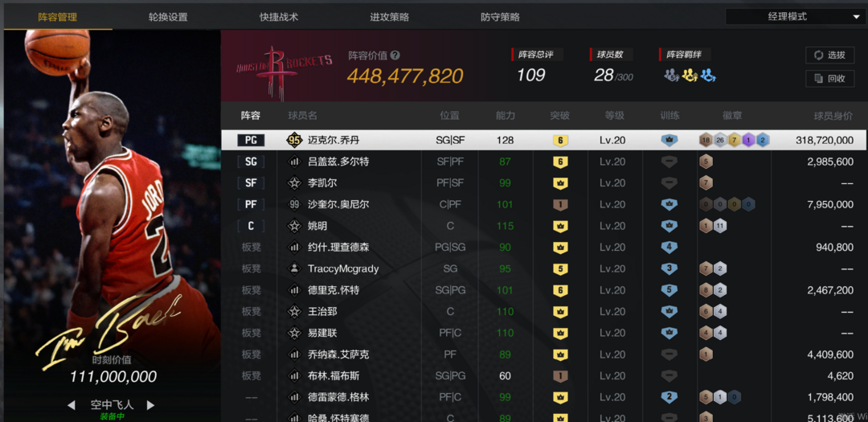Open the 进攻策略 tab
868x422 pixels.
[390, 17]
